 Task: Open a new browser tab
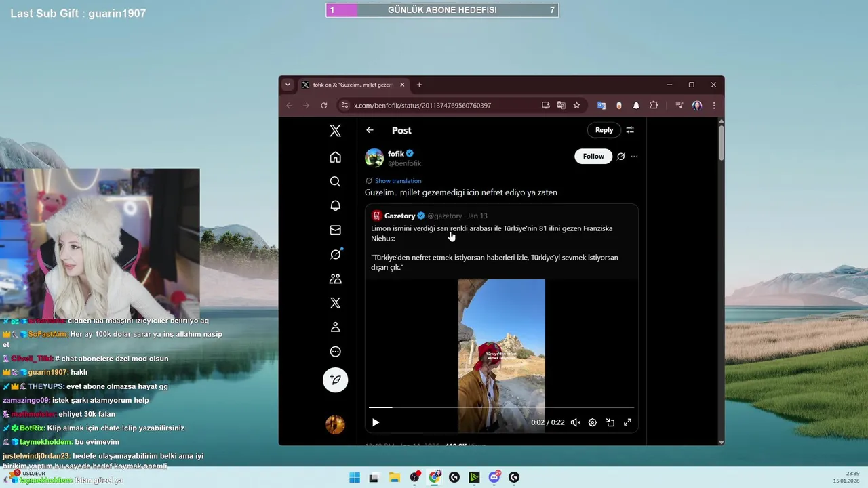[419, 85]
